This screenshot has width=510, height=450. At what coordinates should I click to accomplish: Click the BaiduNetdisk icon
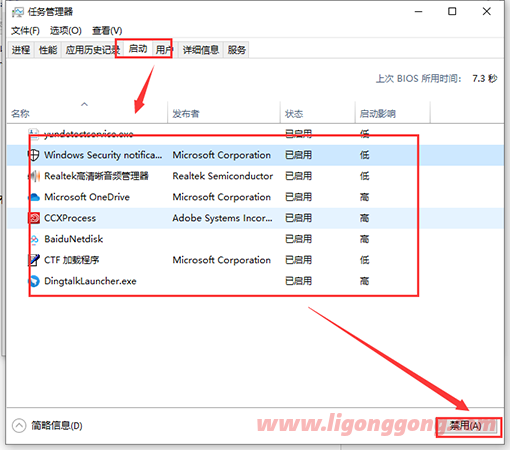coord(34,239)
